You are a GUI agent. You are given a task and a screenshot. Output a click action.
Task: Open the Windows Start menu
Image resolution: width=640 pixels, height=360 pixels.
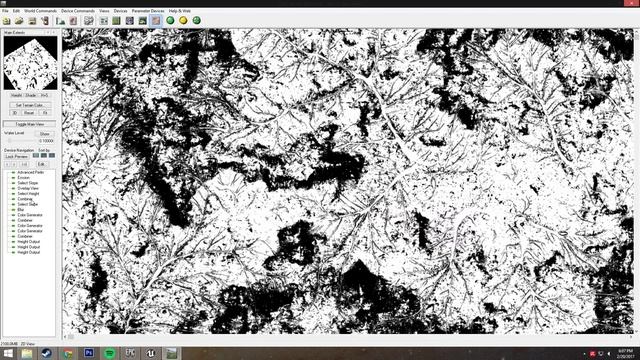pos(8,353)
